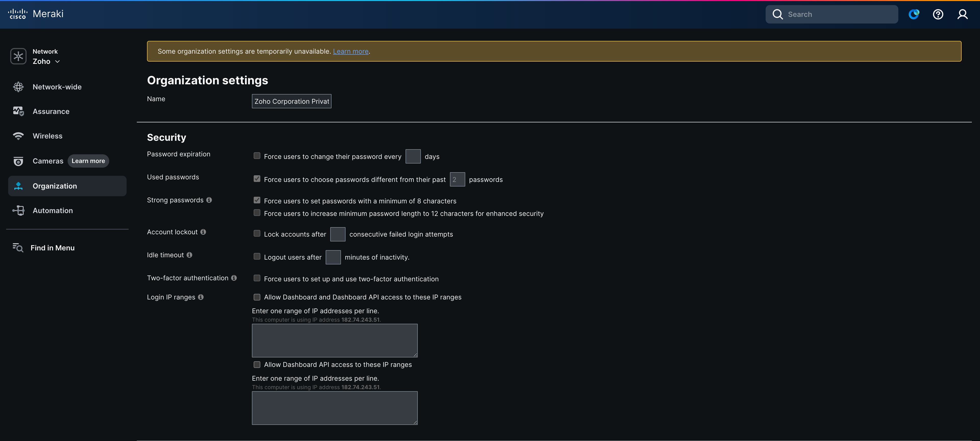Click the organization Name input field
980x441 pixels.
[x=291, y=101]
